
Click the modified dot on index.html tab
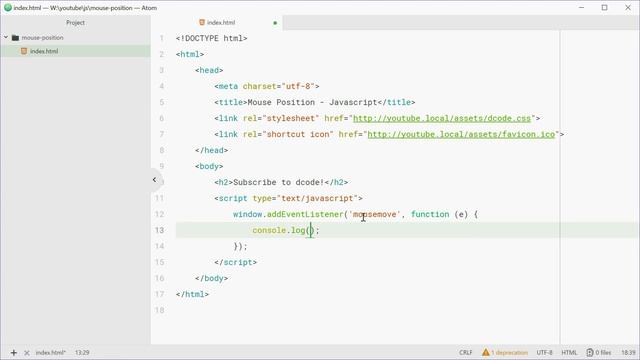click(x=275, y=23)
